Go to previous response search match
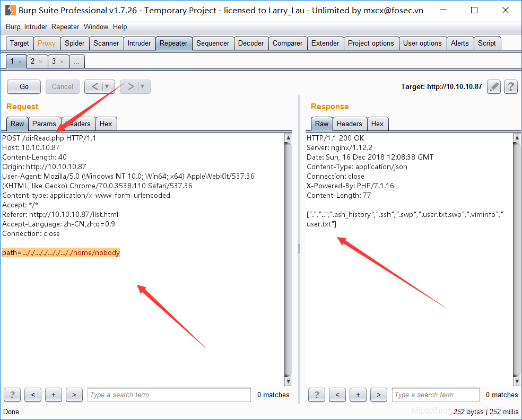The image size is (522, 420). tap(337, 395)
